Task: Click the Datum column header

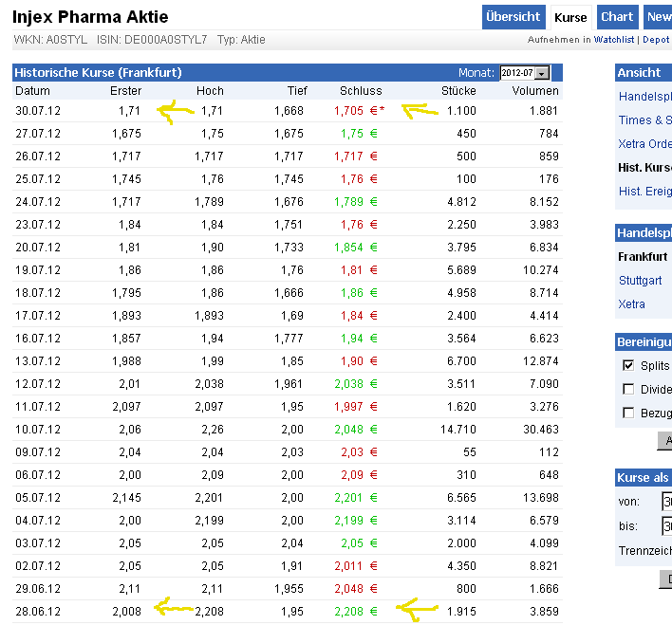Action: 32,91
